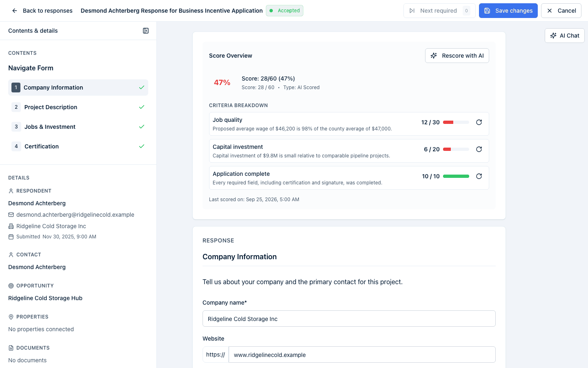Screen dimensions: 588x368
Task: Click the Capital investment score progress bar
Action: click(456, 149)
